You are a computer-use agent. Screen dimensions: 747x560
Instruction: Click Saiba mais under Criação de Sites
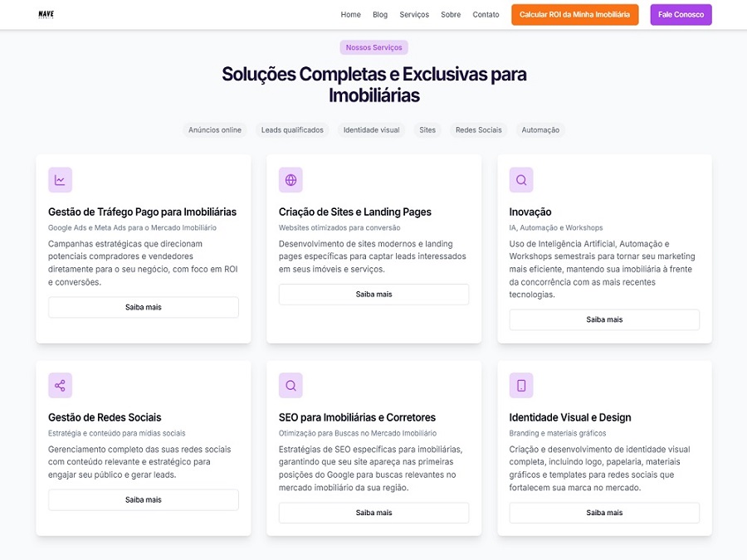[373, 295]
